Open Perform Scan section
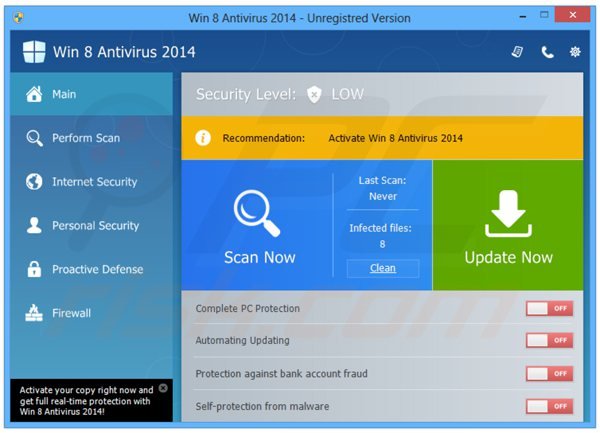 91,138
